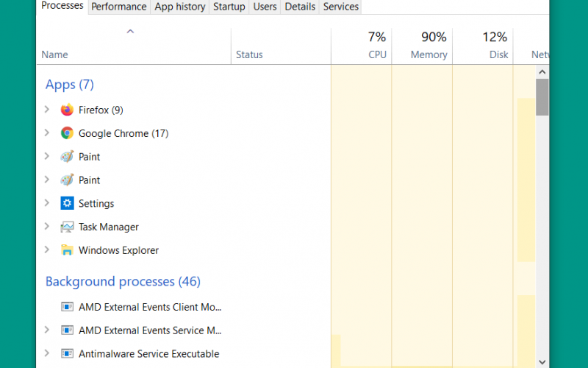This screenshot has width=588, height=368.
Task: Switch to the Performance tab
Action: [x=119, y=7]
